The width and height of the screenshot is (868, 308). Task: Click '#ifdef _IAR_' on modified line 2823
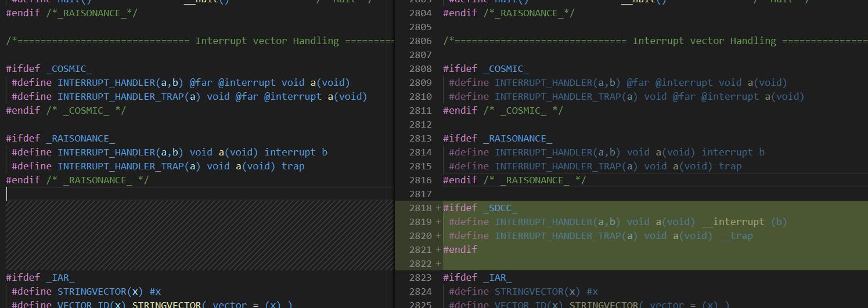pyautogui.click(x=477, y=277)
